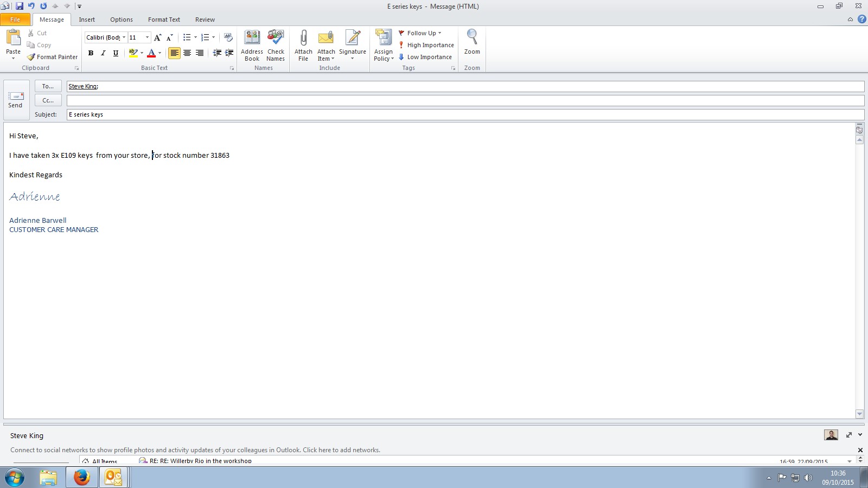The height and width of the screenshot is (488, 868).
Task: Click in the Cc address field
Action: [465, 100]
